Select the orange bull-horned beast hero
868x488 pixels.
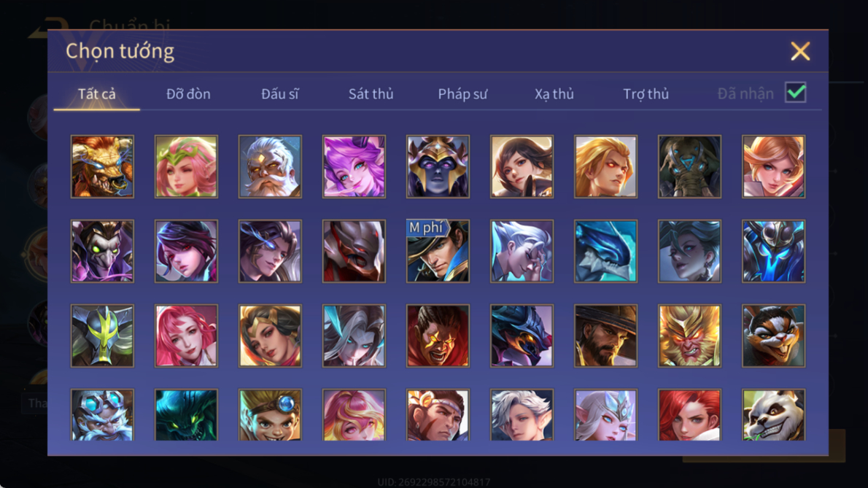[x=102, y=166]
